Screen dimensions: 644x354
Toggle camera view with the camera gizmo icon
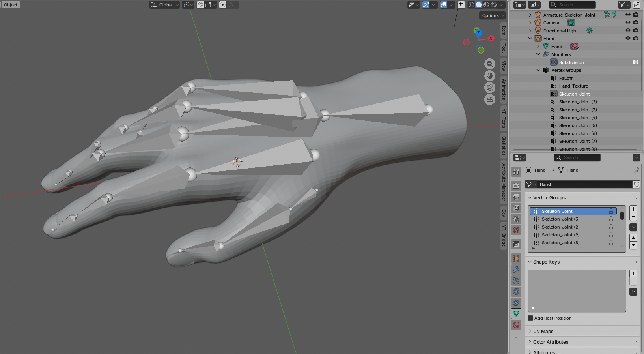click(489, 88)
